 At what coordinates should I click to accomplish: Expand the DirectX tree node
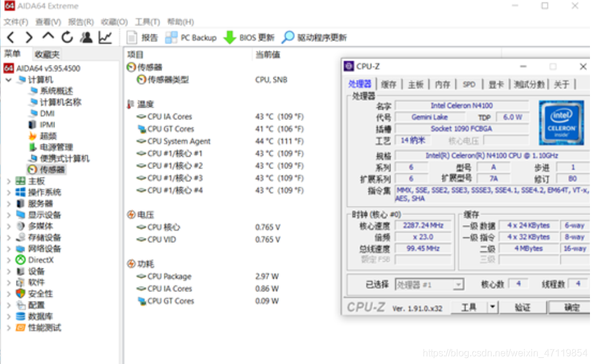[8, 260]
